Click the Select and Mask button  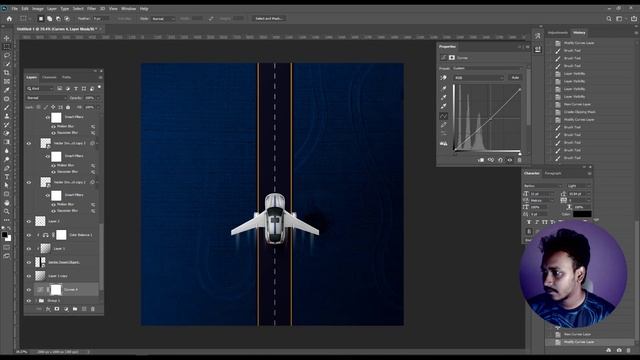click(269, 19)
